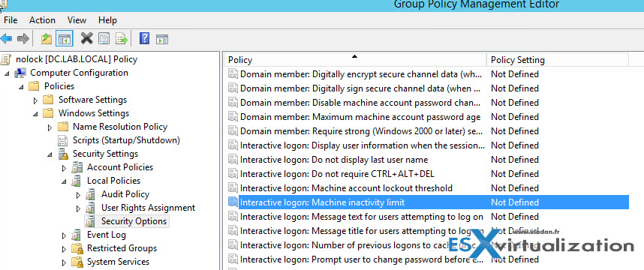The height and width of the screenshot is (270, 644).
Task: Collapse the Computer Configuration node
Action: click(7, 73)
